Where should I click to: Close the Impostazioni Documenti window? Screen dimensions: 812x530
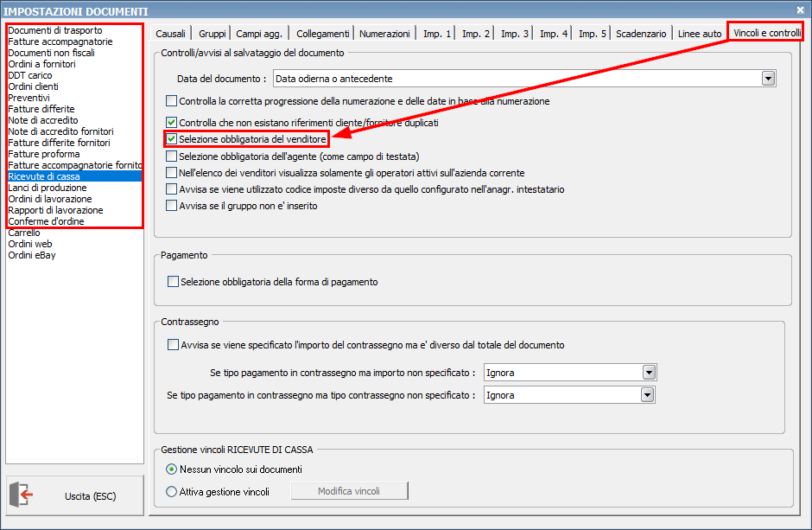pyautogui.click(x=800, y=10)
